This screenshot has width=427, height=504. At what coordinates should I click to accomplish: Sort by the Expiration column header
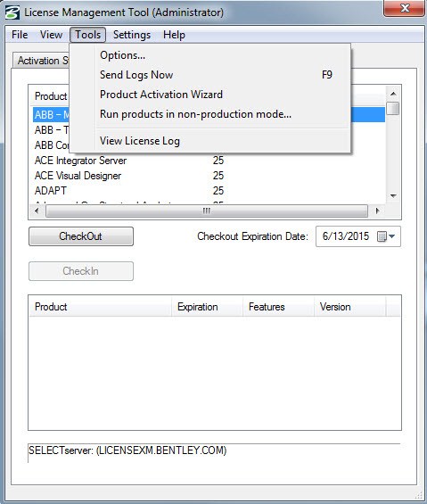tap(207, 307)
